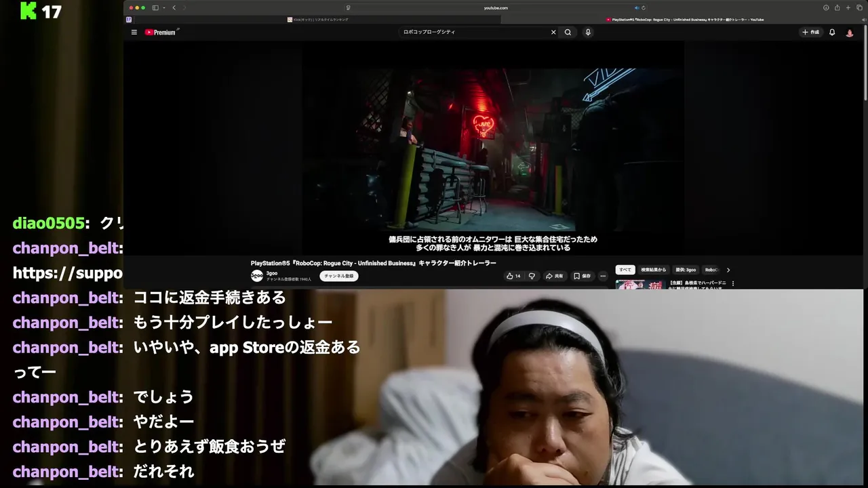Viewport: 868px width, 488px height.
Task: Open options for the recommended sidebar video
Action: [733, 283]
